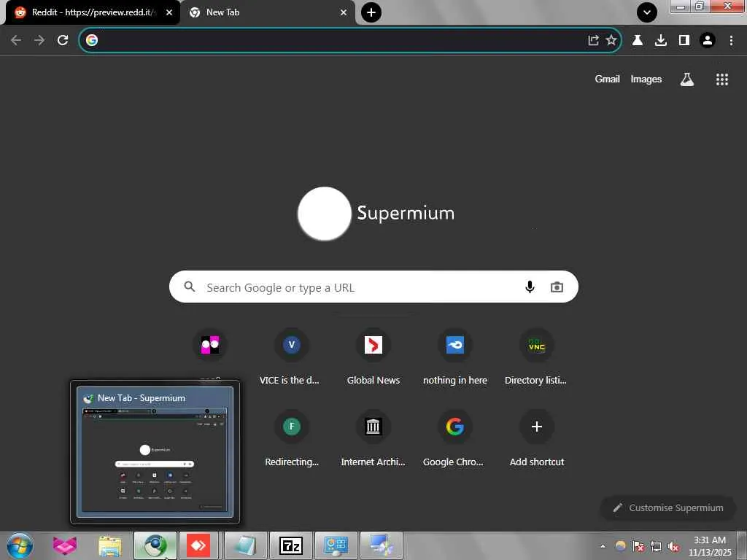Screen dimensions: 747x560
Task: Click the magnifier icon in the search box
Action: [190, 287]
